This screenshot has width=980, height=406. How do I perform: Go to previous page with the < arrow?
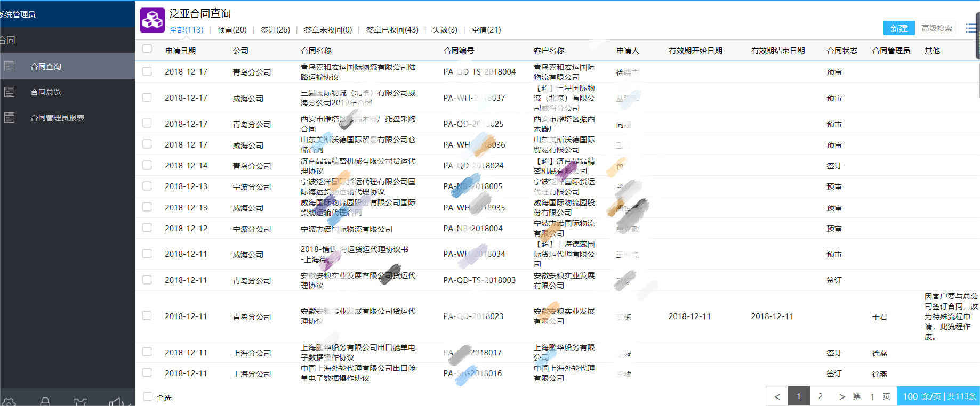[x=777, y=396]
